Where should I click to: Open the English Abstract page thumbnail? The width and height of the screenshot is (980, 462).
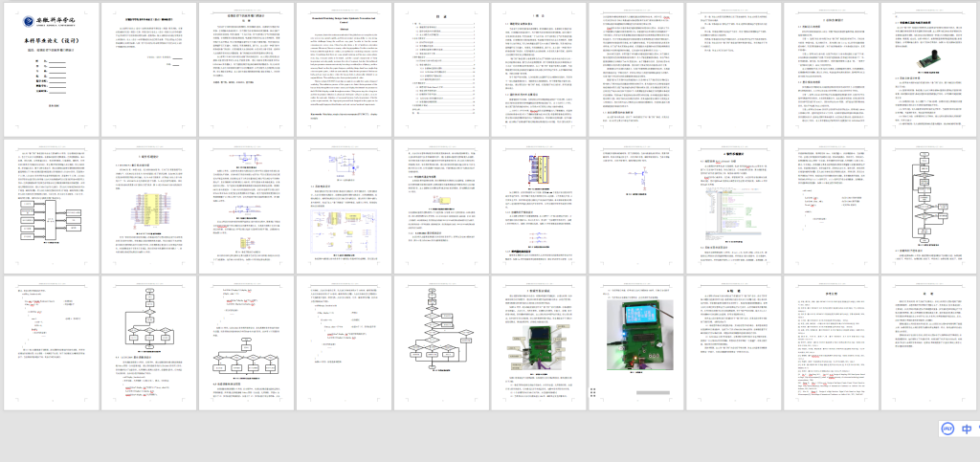pos(344,70)
